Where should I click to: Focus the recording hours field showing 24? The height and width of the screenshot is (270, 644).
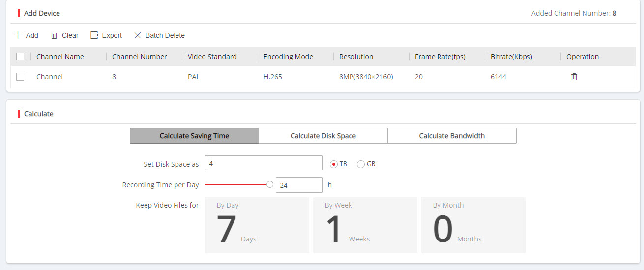tap(299, 185)
